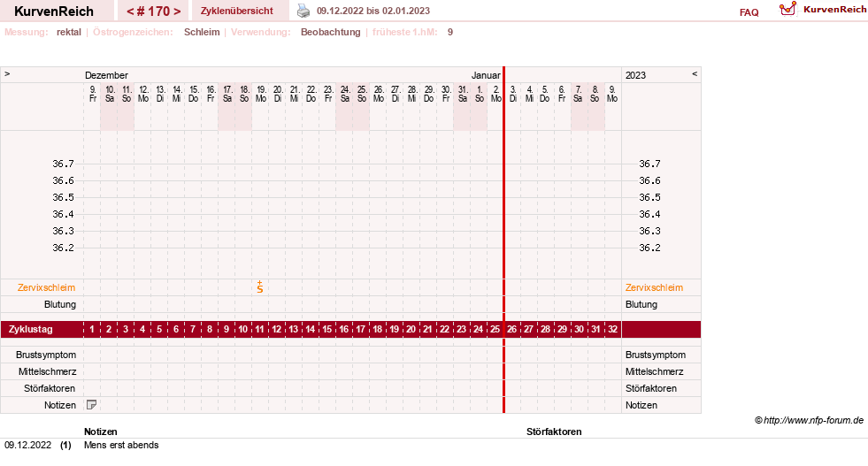Image resolution: width=868 pixels, height=466 pixels.
Task: Open the FAQ link
Action: click(x=749, y=12)
